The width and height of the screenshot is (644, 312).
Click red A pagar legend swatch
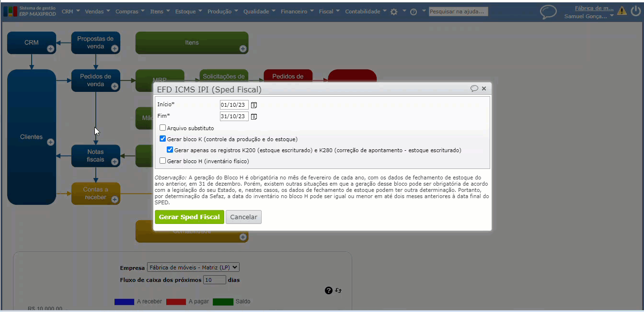point(176,301)
